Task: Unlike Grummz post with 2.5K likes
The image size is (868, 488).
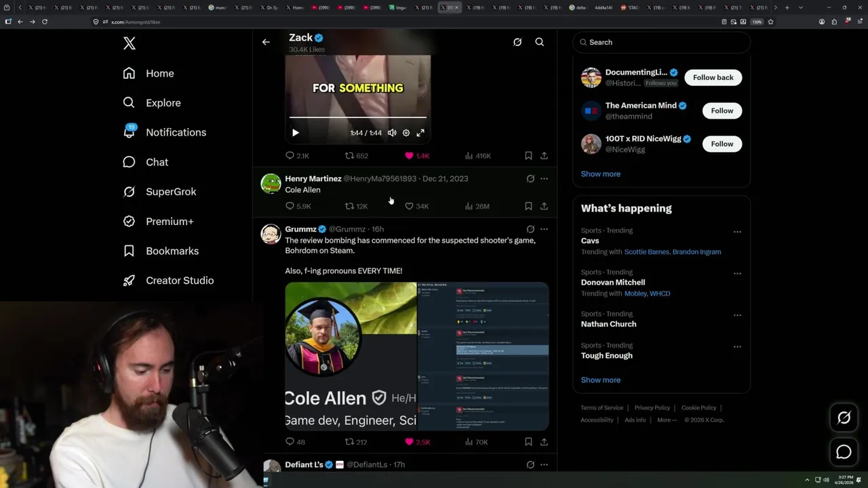Action: [417, 442]
